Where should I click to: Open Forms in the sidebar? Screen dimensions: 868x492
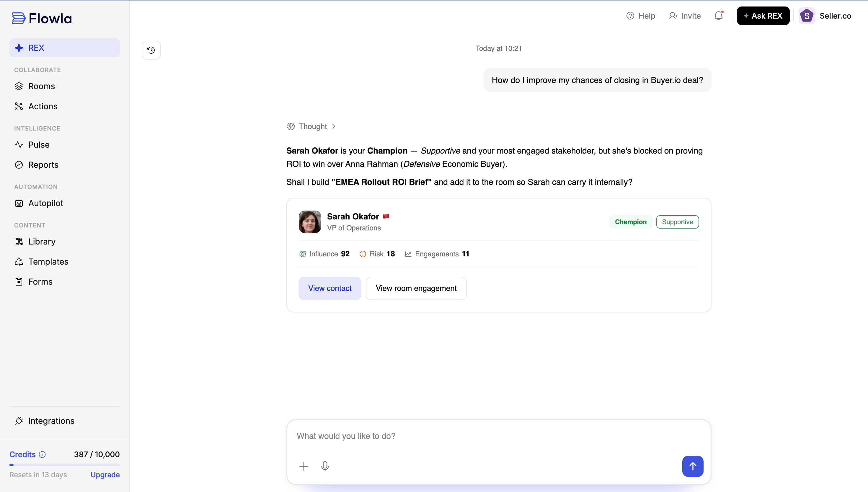(x=64, y=281)
